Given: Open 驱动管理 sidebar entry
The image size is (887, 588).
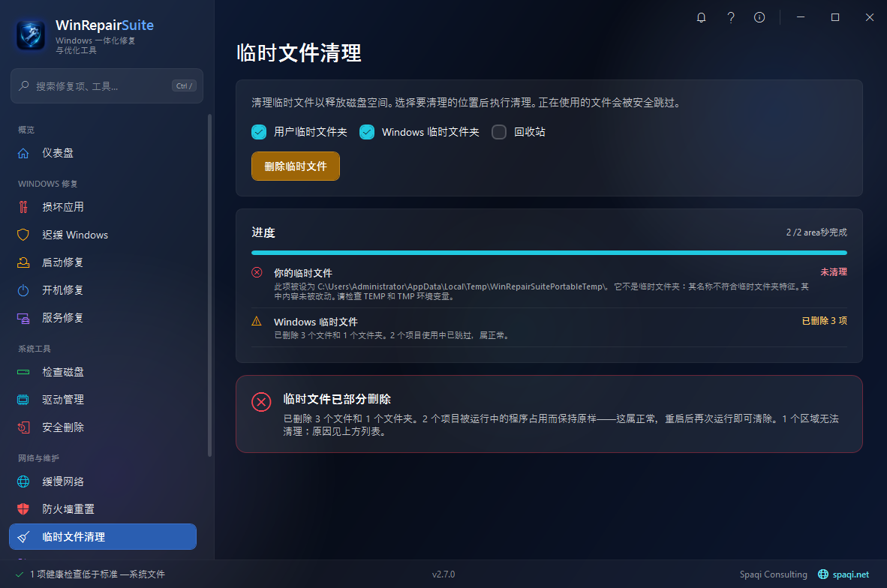Looking at the screenshot, I should tap(103, 400).
